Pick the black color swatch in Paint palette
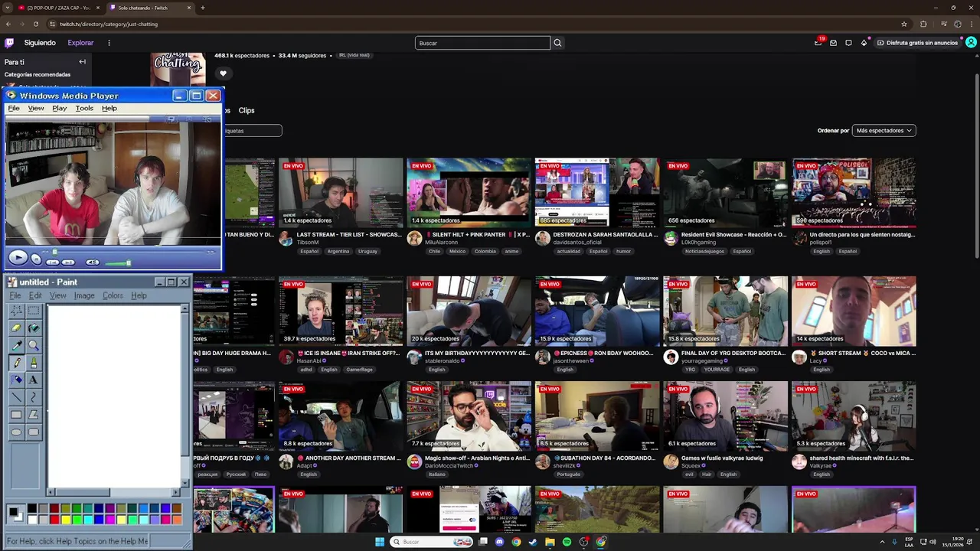 click(32, 508)
